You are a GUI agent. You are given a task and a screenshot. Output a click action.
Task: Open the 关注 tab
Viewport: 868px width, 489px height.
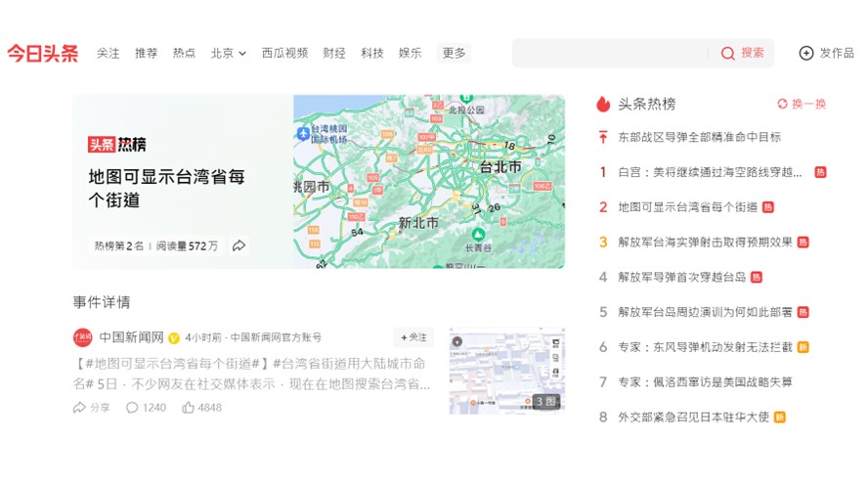click(x=108, y=53)
